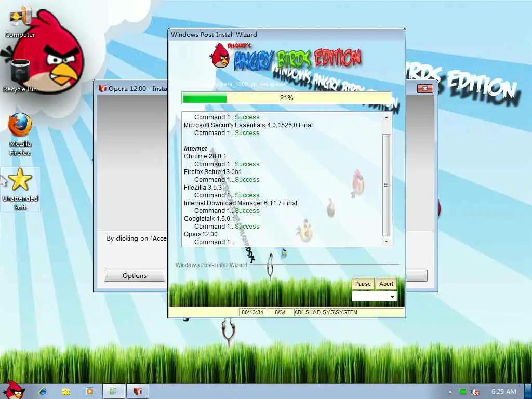Select the Firefox Setup 13.0b1 entry
532x399 pixels.
212,172
